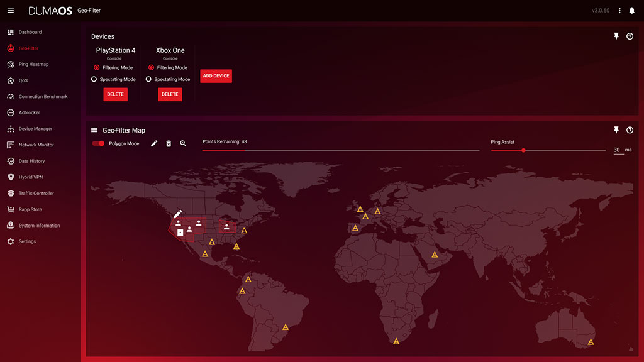Pin the Devices panel

coord(616,36)
